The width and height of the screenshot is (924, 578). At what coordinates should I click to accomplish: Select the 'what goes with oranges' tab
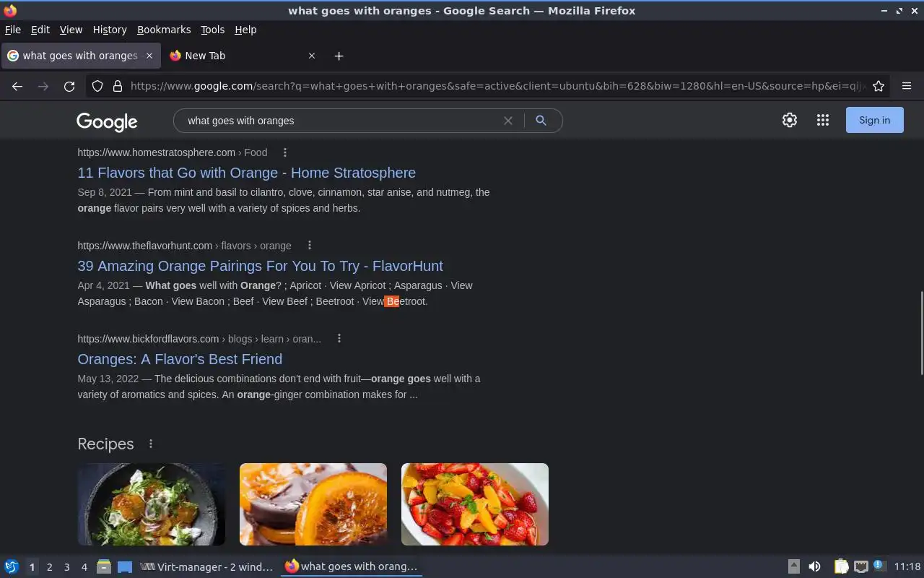pos(80,56)
